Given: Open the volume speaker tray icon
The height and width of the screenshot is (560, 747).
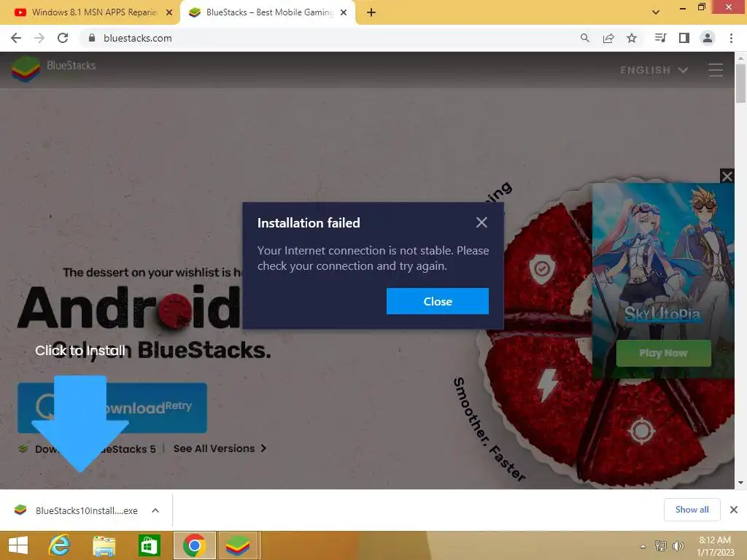Looking at the screenshot, I should [x=678, y=545].
